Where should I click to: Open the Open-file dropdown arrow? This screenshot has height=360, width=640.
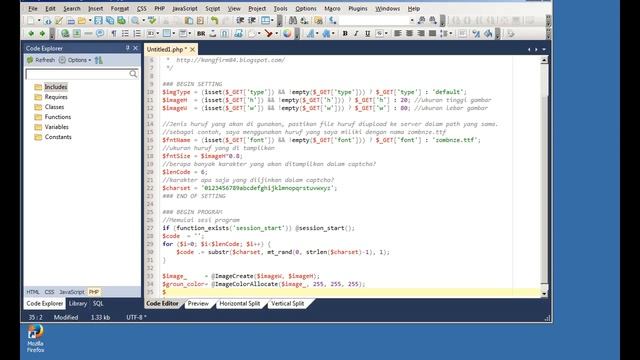90,20
